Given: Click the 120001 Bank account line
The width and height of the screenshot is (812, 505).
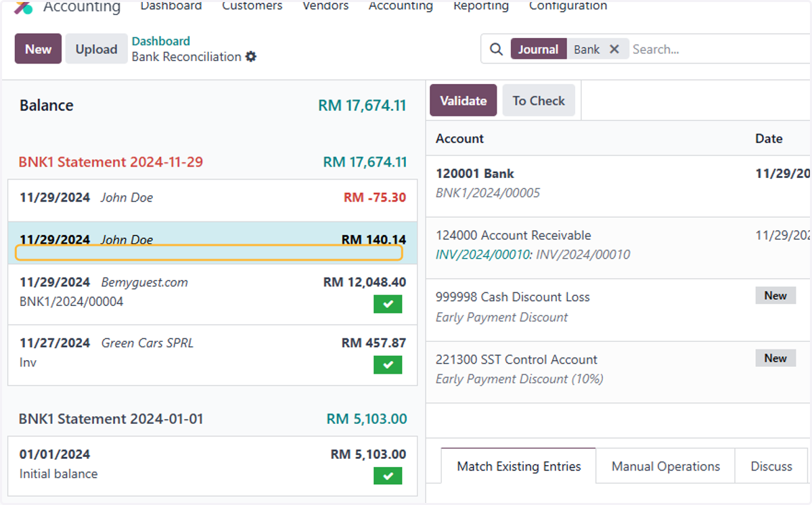Looking at the screenshot, I should coord(618,186).
